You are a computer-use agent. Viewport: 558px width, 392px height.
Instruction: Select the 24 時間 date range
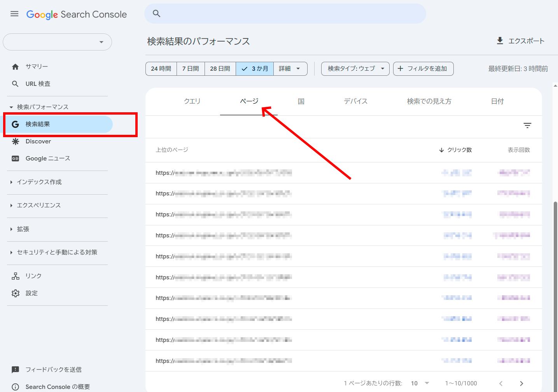coord(161,69)
